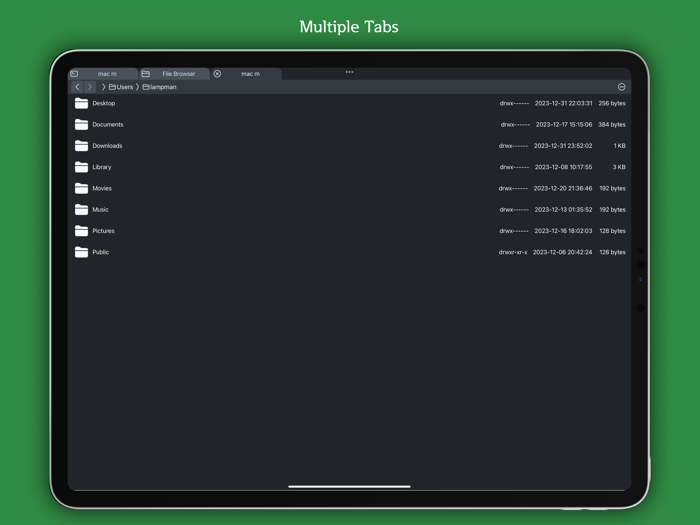Screen dimensions: 700x525
Task: Select the Pictures folder name
Action: [x=103, y=231]
